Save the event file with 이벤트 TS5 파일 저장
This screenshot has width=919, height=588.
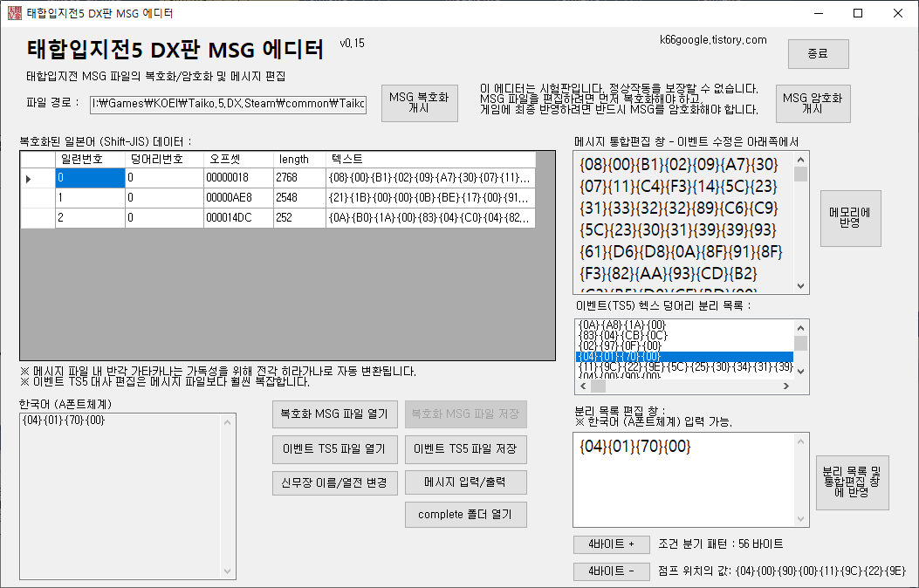pos(465,449)
